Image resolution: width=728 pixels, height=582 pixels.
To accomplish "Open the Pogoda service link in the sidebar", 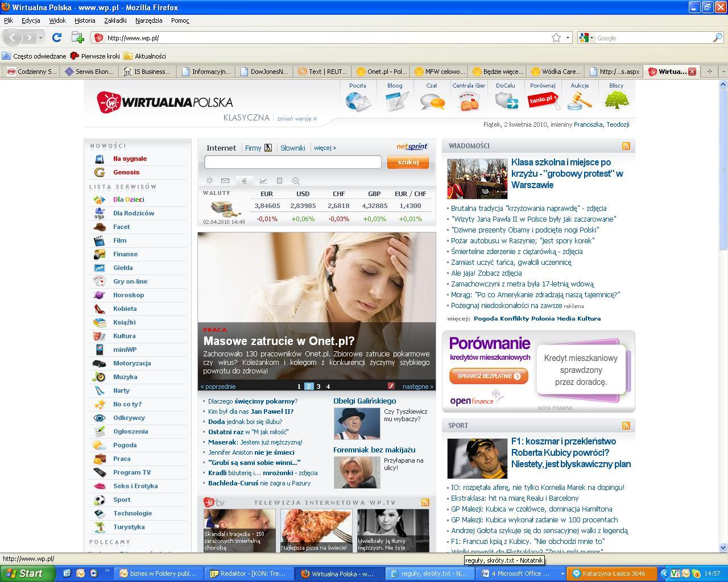I will [x=125, y=445].
